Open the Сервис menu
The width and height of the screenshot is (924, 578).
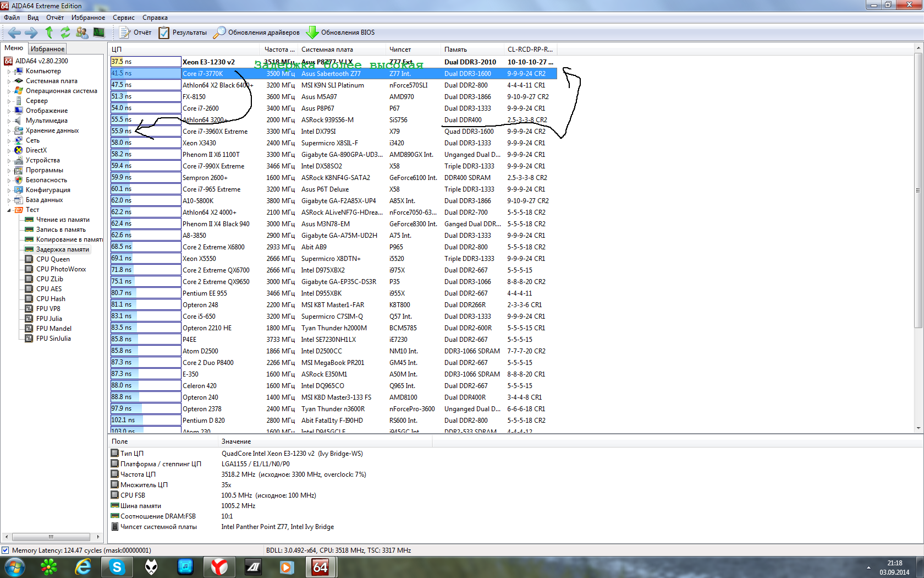click(x=124, y=18)
